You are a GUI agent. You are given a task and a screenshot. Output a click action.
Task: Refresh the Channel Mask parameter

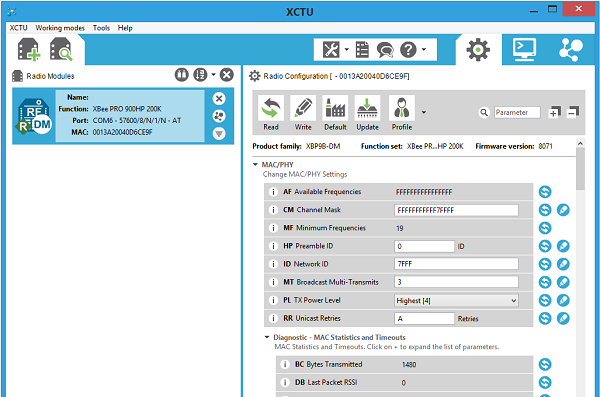pyautogui.click(x=545, y=210)
